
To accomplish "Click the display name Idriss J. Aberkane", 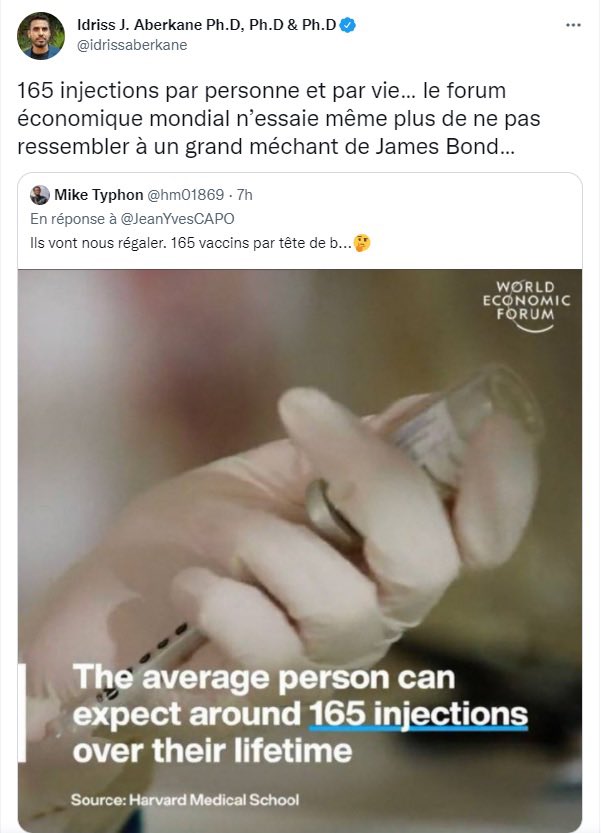I will (x=207, y=25).
